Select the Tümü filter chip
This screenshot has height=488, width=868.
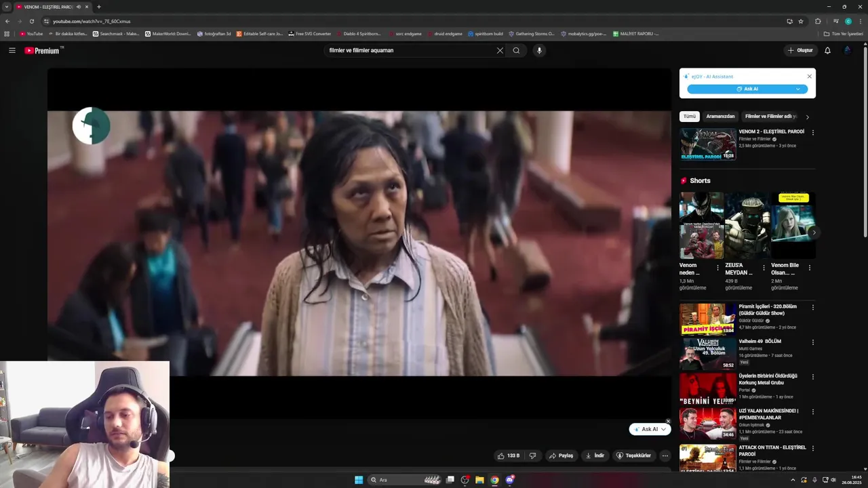pyautogui.click(x=690, y=117)
